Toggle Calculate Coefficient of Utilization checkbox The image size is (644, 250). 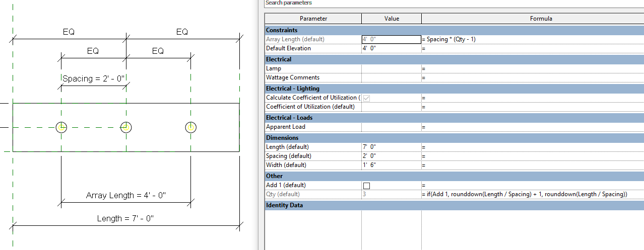(x=366, y=98)
